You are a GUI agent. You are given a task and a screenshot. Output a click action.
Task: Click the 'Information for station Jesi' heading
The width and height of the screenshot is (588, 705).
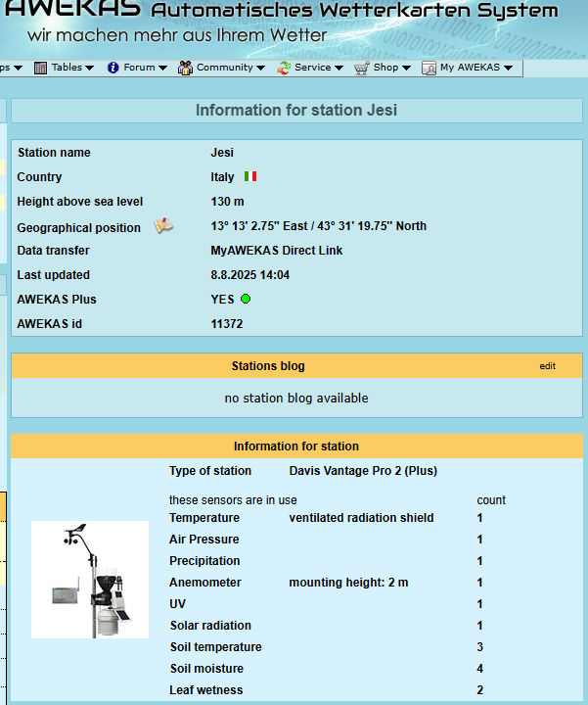[x=296, y=110]
